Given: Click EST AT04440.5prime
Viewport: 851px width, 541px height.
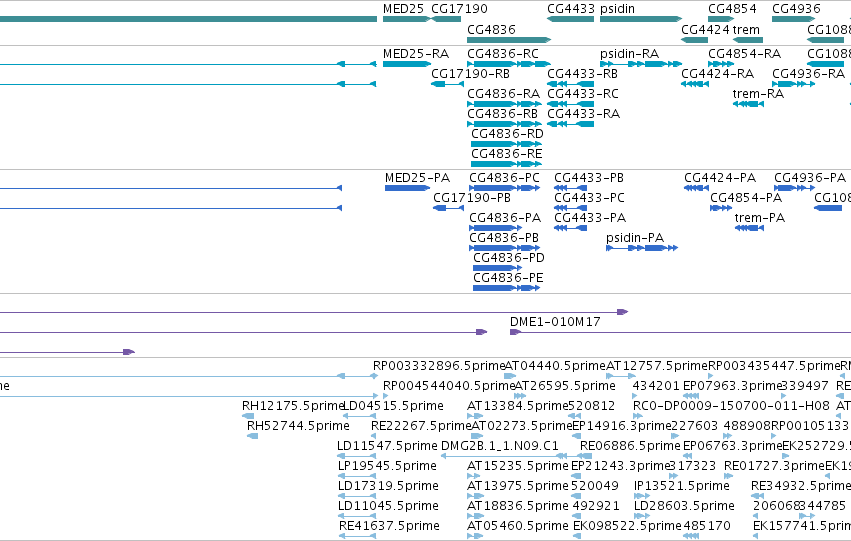Looking at the screenshot, I should point(510,376).
